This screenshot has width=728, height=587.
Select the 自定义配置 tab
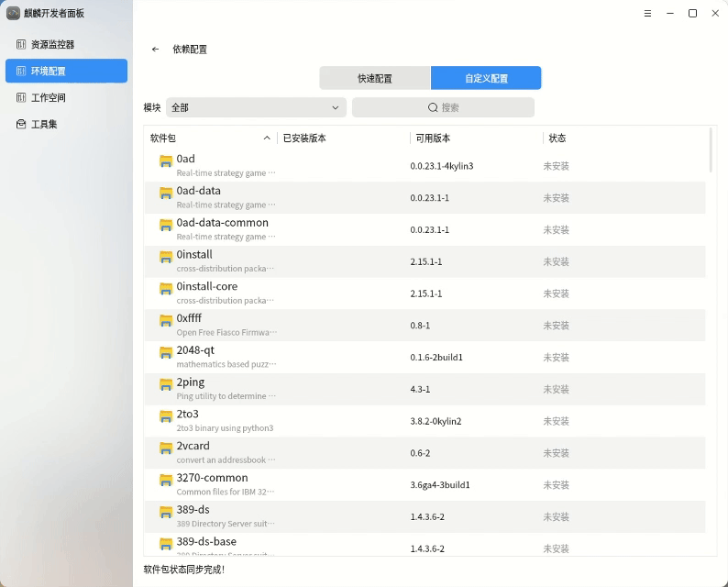tap(486, 78)
